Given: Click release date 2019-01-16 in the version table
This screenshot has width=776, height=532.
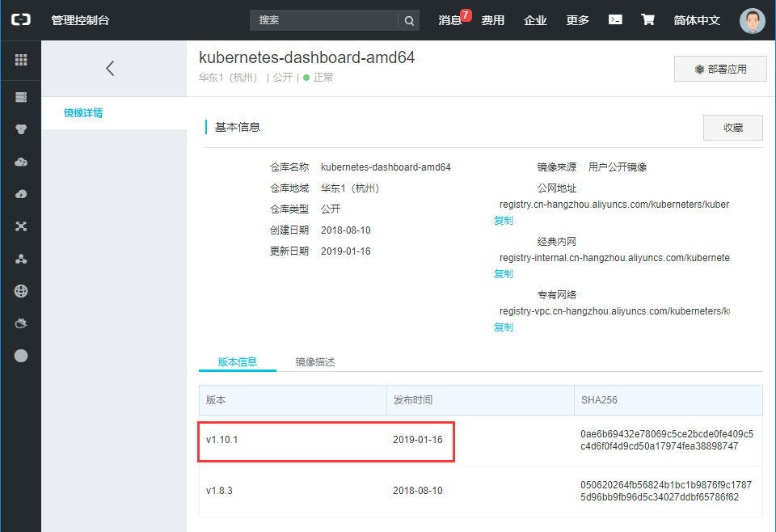Looking at the screenshot, I should tap(418, 440).
